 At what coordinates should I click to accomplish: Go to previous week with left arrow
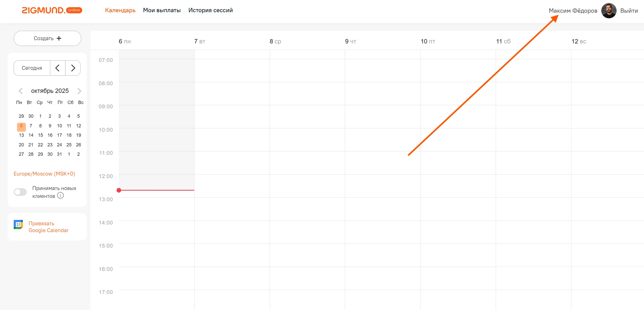(x=58, y=68)
